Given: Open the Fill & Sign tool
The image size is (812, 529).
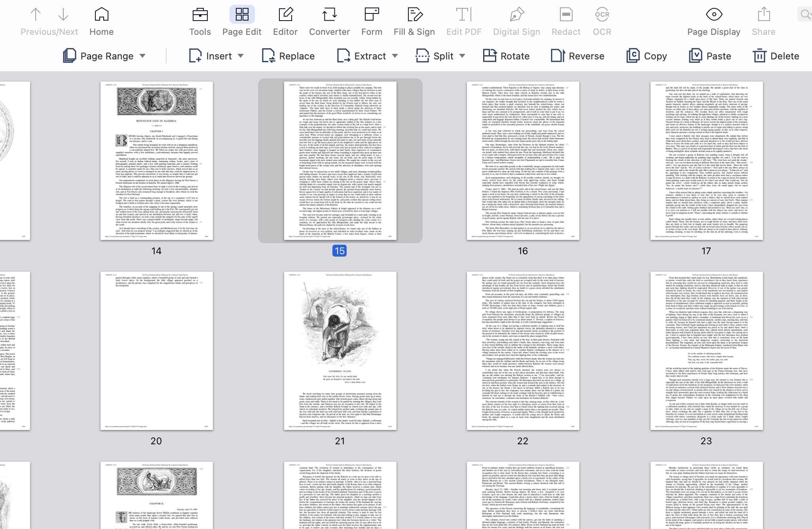Looking at the screenshot, I should pos(414,15).
